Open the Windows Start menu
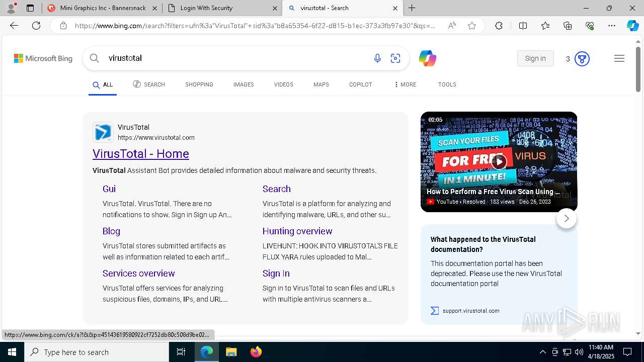644x362 pixels. (x=12, y=352)
